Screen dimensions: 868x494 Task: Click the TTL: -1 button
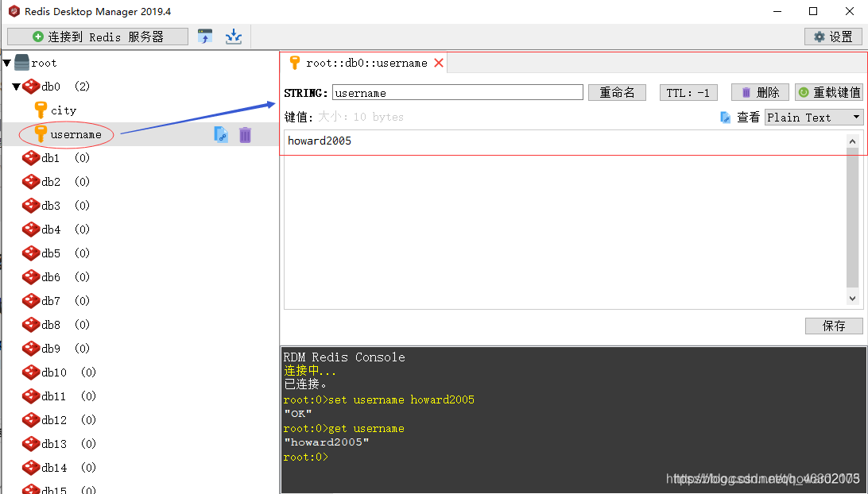pyautogui.click(x=688, y=92)
